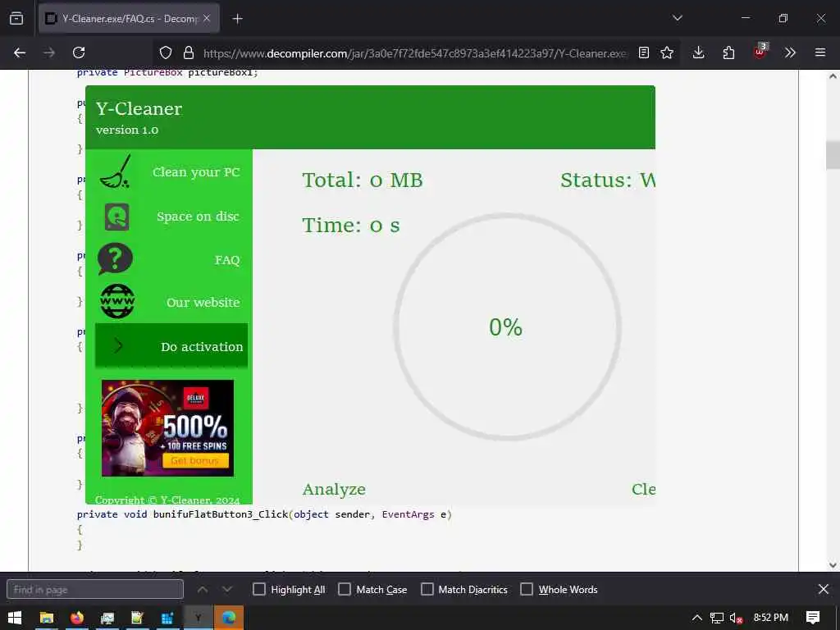Click the www globe icon

pyautogui.click(x=117, y=302)
